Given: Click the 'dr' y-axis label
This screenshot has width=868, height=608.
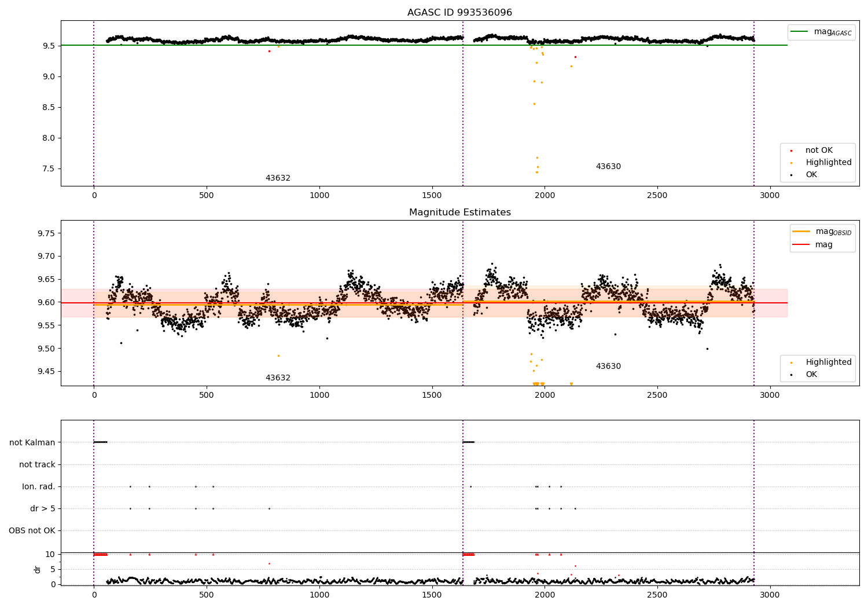Looking at the screenshot, I should point(38,570).
